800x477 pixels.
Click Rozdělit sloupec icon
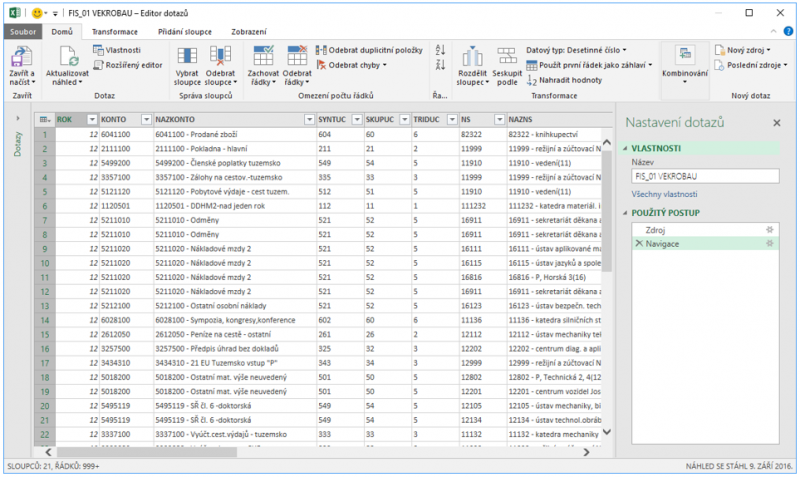pyautogui.click(x=472, y=55)
